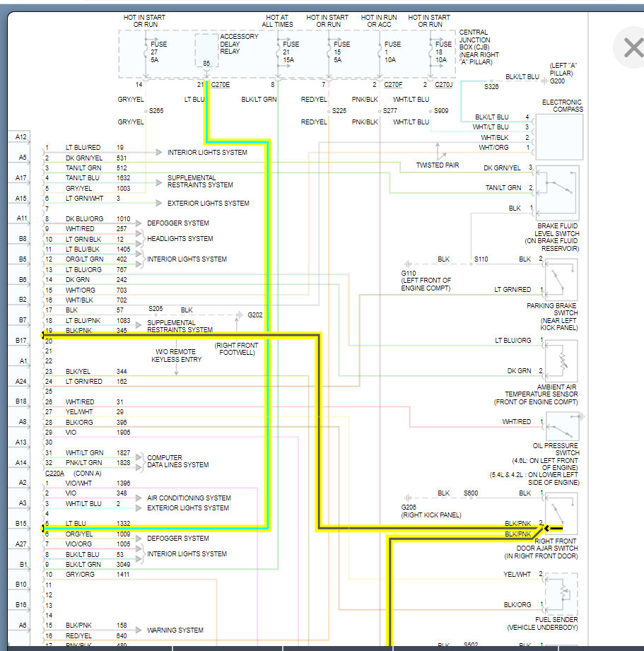
Task: Click splice label S225
Action: [x=339, y=111]
